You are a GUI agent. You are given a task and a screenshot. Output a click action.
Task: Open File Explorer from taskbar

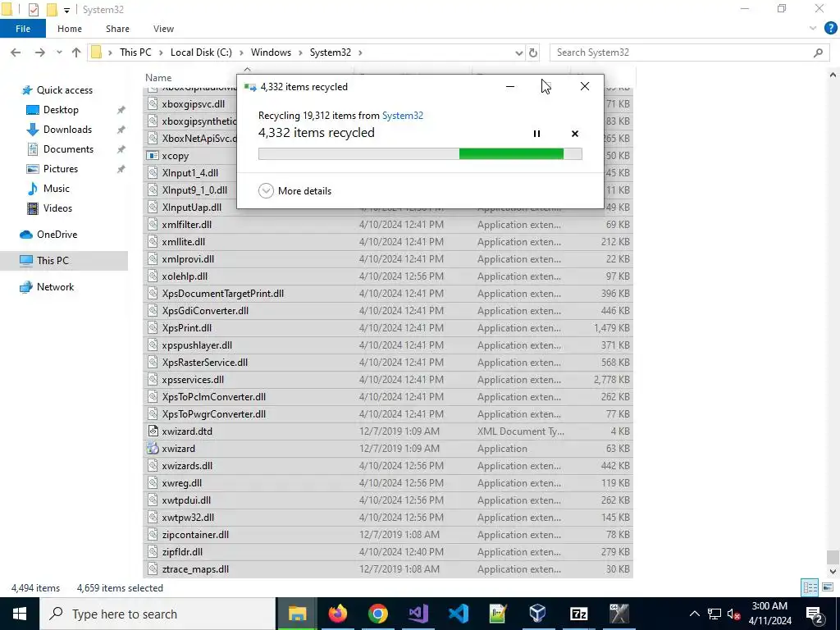click(x=296, y=614)
